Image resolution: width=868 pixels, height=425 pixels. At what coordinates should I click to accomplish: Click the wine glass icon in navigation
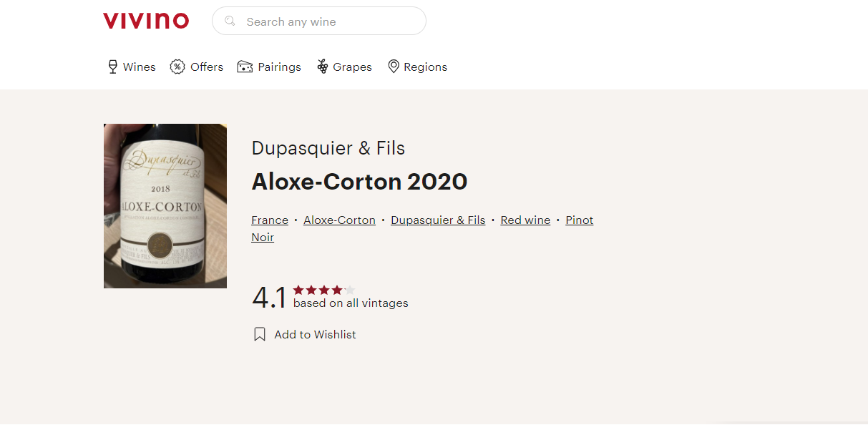112,67
